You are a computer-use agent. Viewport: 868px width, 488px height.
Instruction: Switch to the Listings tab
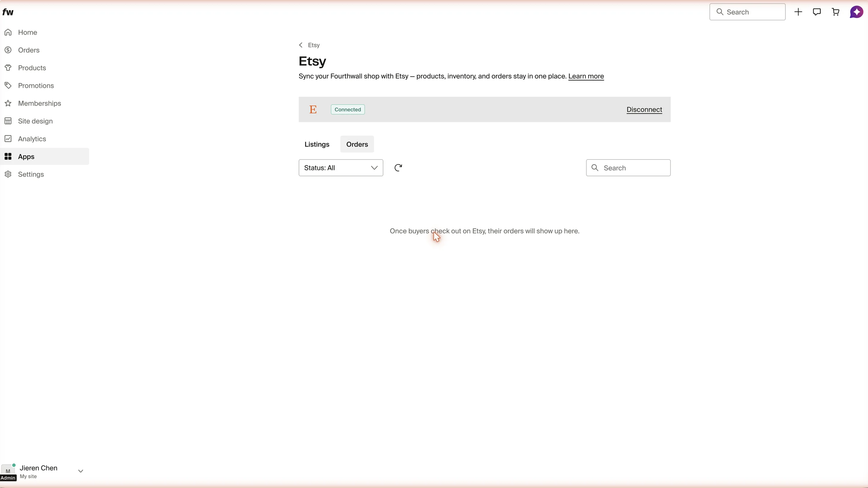[x=317, y=144]
